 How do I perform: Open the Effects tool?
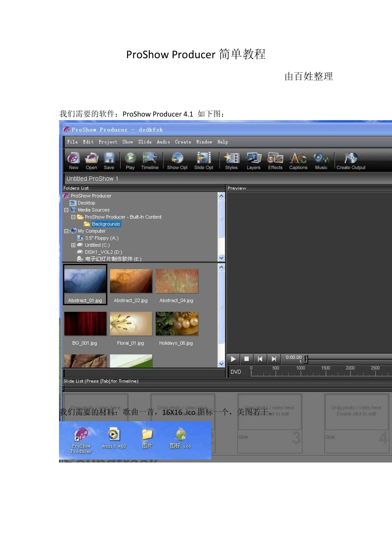275,161
